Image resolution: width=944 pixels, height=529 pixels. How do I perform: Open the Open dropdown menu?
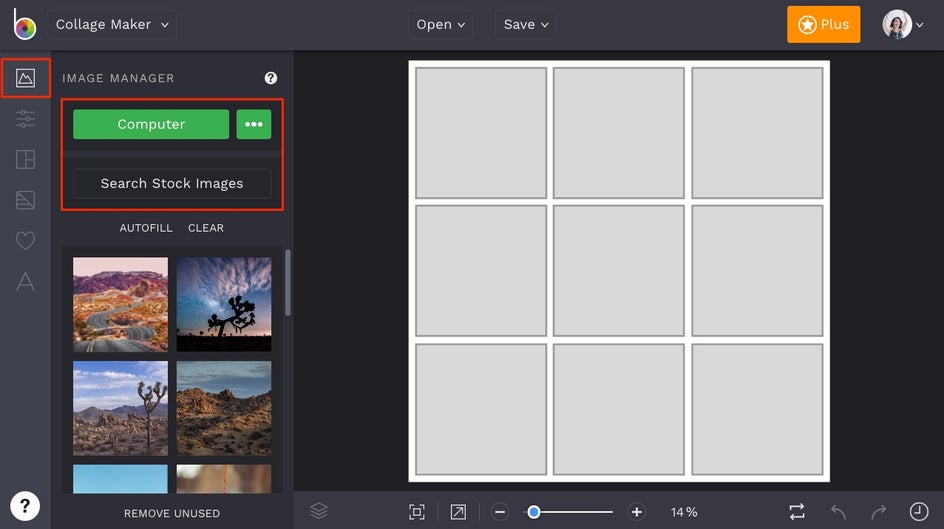[x=441, y=24]
